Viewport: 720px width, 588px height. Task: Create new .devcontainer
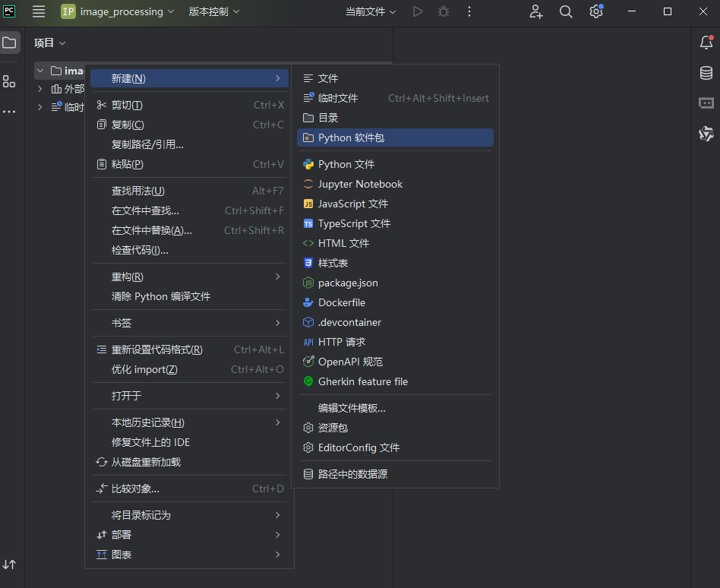396,322
